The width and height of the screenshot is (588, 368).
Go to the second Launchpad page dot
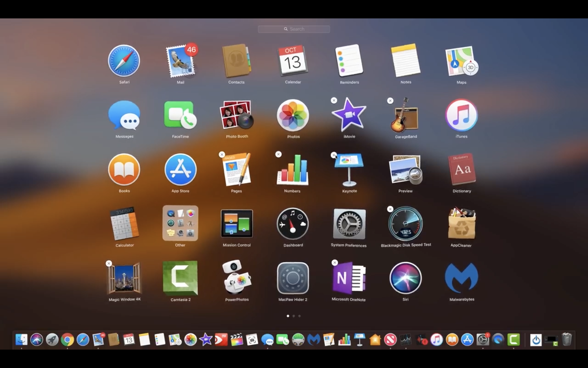pos(294,316)
